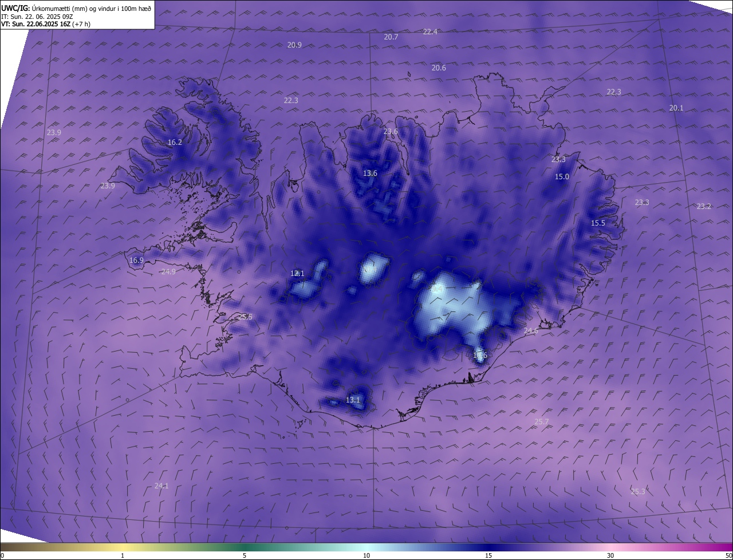733x560 pixels.
Task: Click the 10 label on the color scale
Action: [366, 555]
